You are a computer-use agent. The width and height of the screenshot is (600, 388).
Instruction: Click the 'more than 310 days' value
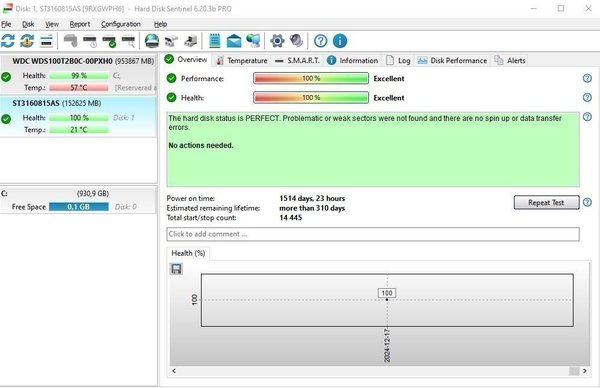point(312,208)
